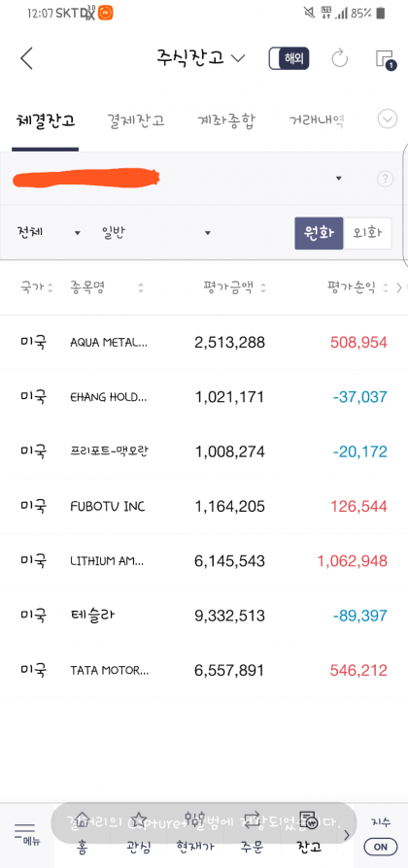Open the help question mark icon
This screenshot has height=868, width=408.
coord(385,179)
